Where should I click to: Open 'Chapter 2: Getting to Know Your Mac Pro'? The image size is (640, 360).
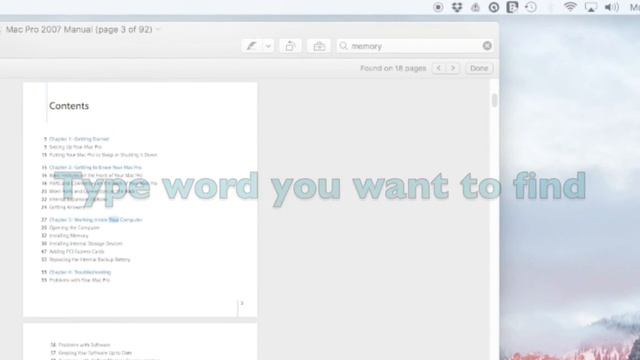95,167
